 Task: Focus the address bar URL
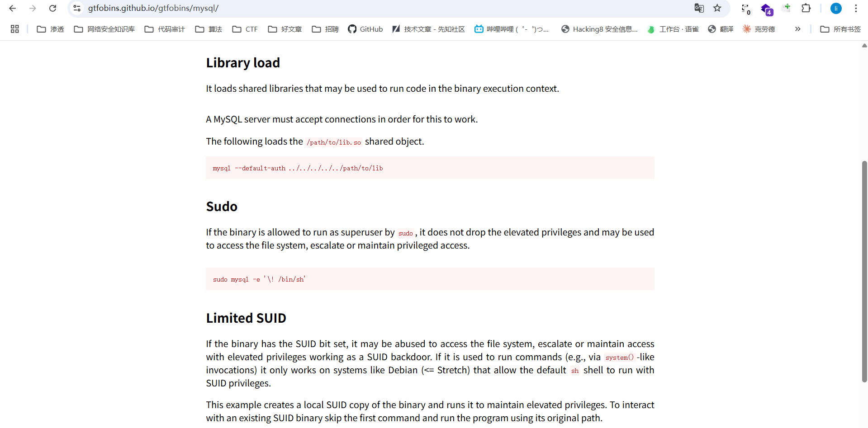(153, 8)
